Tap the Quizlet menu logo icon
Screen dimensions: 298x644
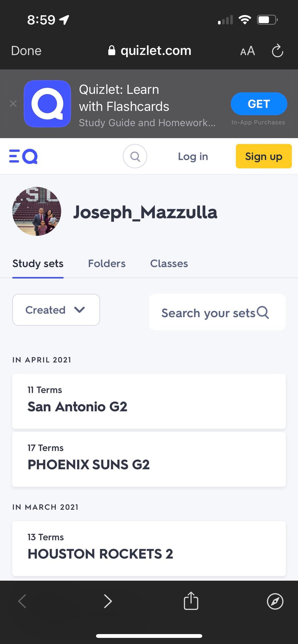point(23,157)
